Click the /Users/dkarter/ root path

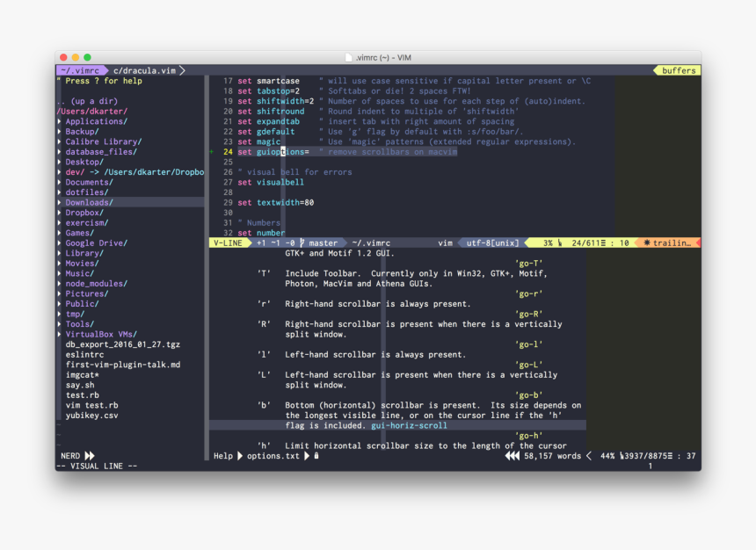point(92,112)
